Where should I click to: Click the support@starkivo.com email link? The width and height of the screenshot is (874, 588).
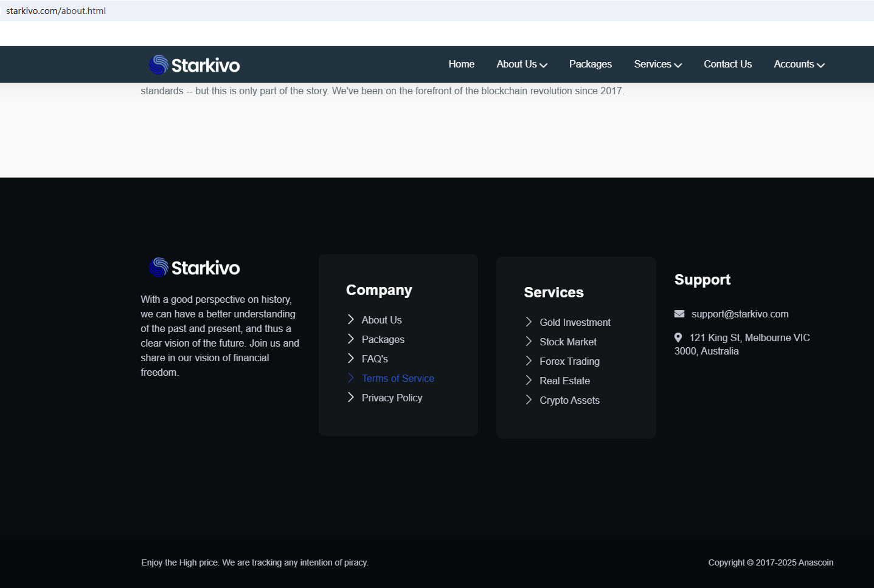click(740, 314)
